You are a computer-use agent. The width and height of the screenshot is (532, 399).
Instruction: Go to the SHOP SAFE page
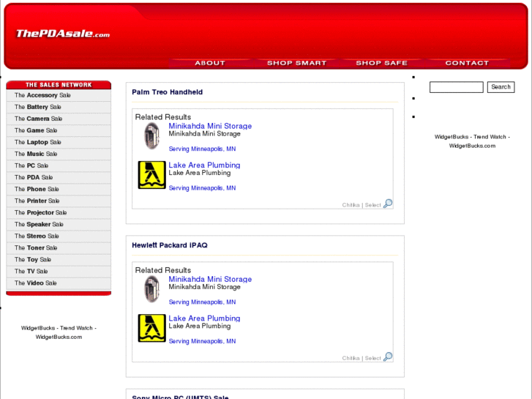click(381, 63)
